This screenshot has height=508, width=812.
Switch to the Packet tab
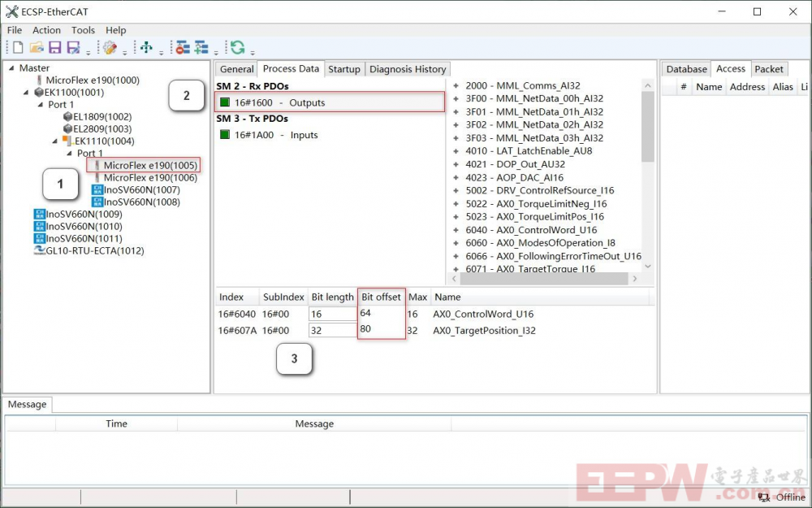point(768,69)
